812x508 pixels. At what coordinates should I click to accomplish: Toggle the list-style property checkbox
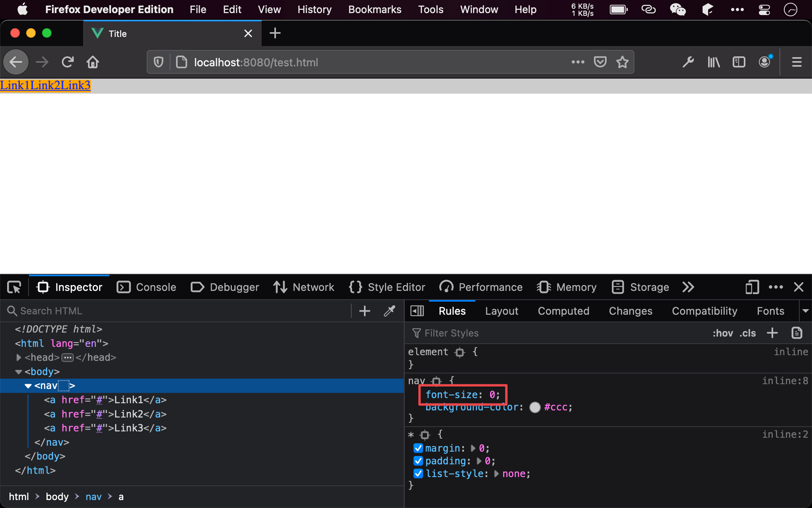tap(418, 473)
